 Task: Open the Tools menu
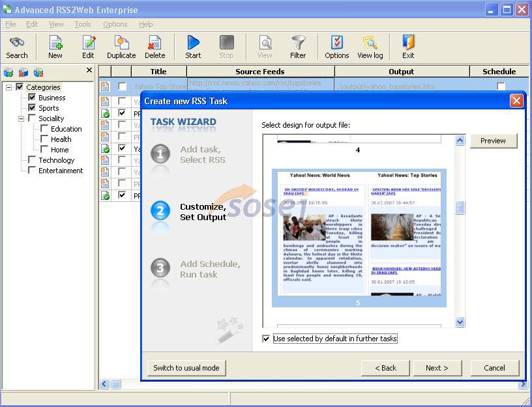[x=83, y=24]
